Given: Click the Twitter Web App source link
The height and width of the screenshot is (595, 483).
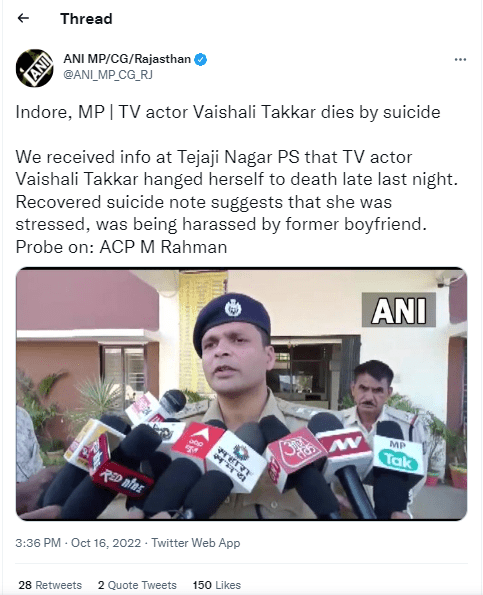Looking at the screenshot, I should pyautogui.click(x=196, y=543).
